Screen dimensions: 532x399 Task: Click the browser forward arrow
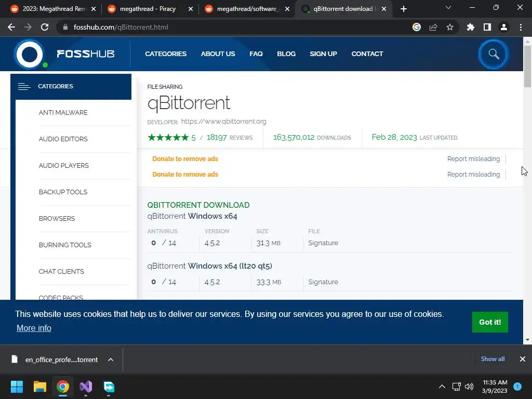point(28,27)
